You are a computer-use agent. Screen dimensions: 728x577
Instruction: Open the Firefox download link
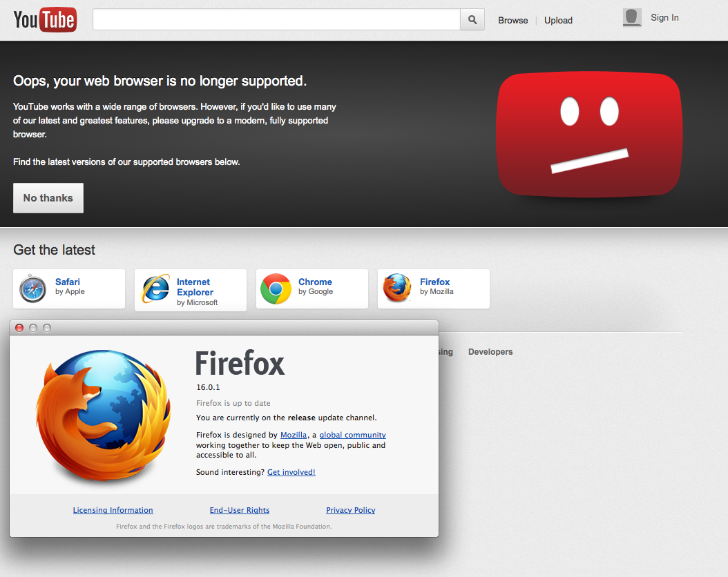coord(435,282)
